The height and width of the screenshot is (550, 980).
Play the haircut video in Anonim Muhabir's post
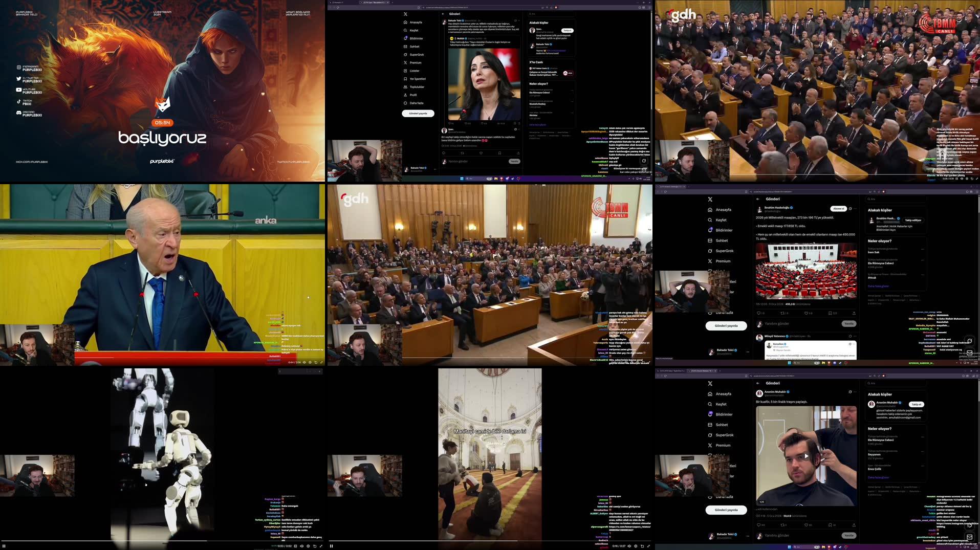(806, 456)
